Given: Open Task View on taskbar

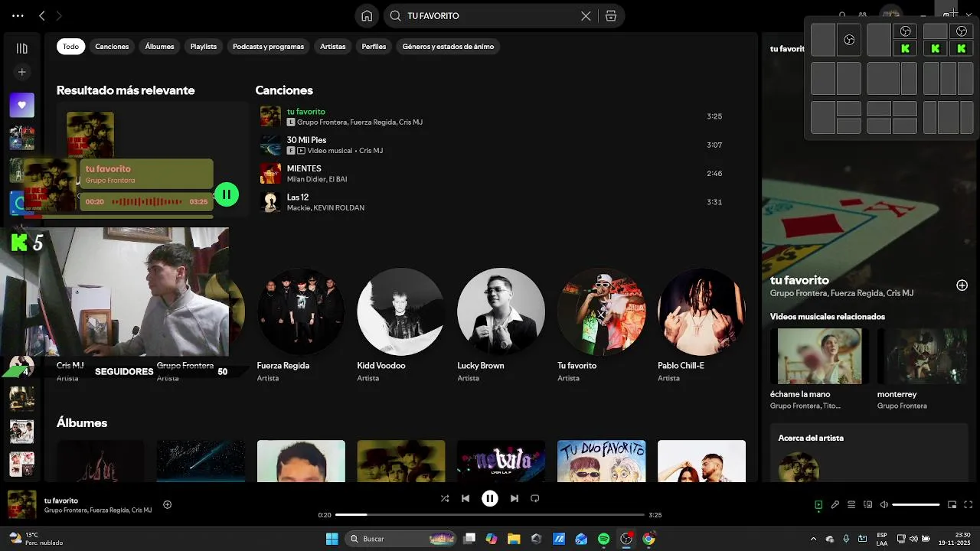Looking at the screenshot, I should tap(469, 539).
